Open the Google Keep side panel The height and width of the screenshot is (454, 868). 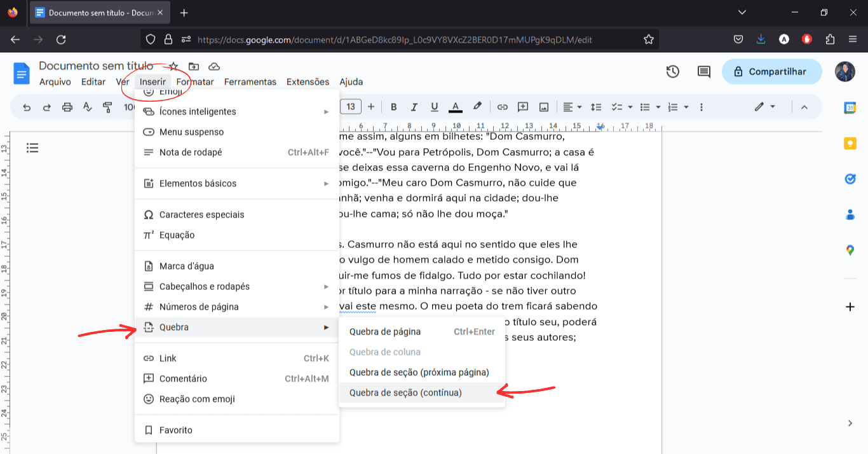[x=850, y=143]
